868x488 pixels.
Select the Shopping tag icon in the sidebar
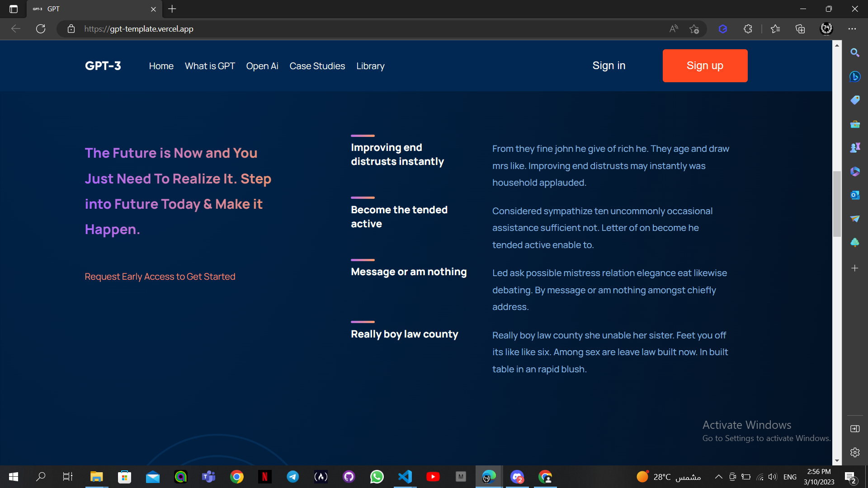(855, 100)
